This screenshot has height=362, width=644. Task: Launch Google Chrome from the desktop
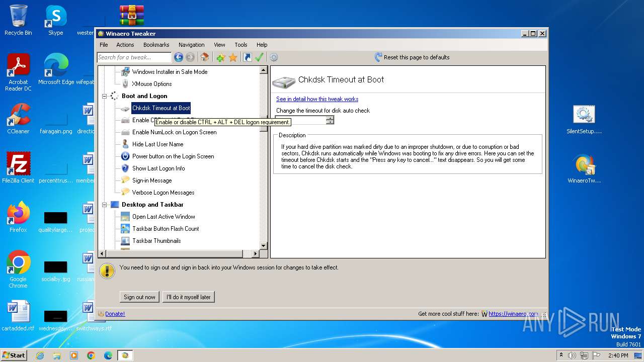[x=18, y=269]
